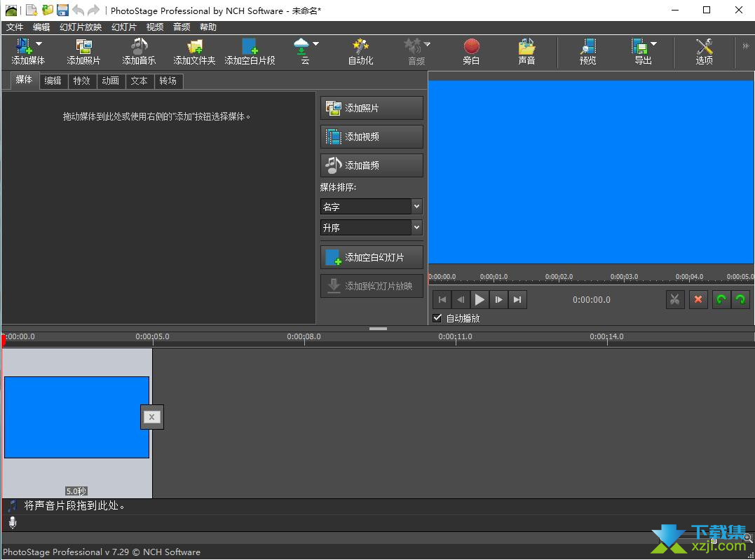Screen dimensions: 755x560
Task: Click the 旁白 record narration icon
Action: [471, 51]
